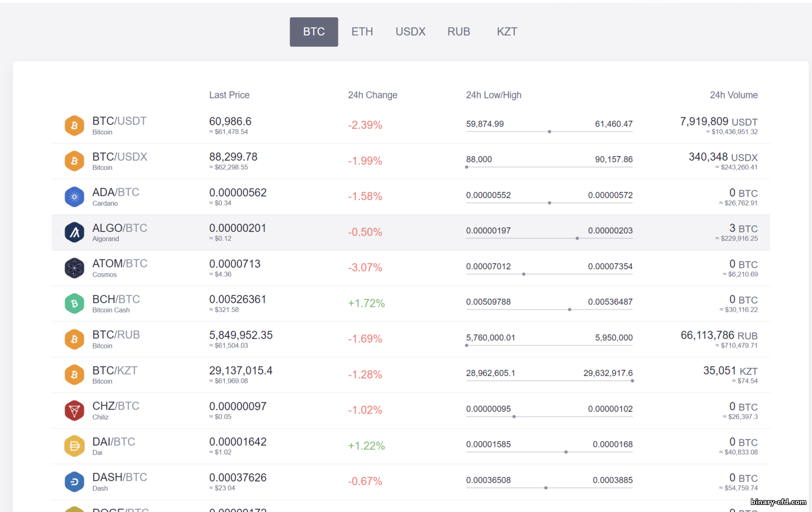812x512 pixels.
Task: Click the Chiliz red coin icon
Action: [74, 411]
